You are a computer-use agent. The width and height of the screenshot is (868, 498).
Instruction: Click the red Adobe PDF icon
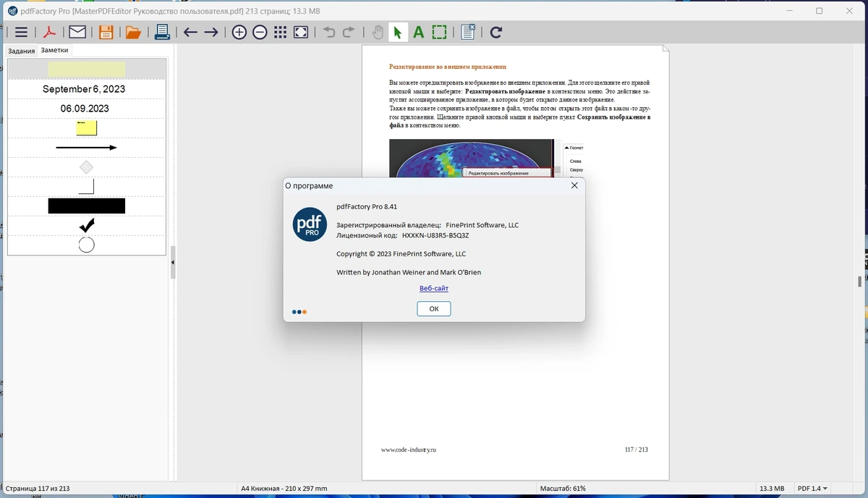[x=49, y=32]
